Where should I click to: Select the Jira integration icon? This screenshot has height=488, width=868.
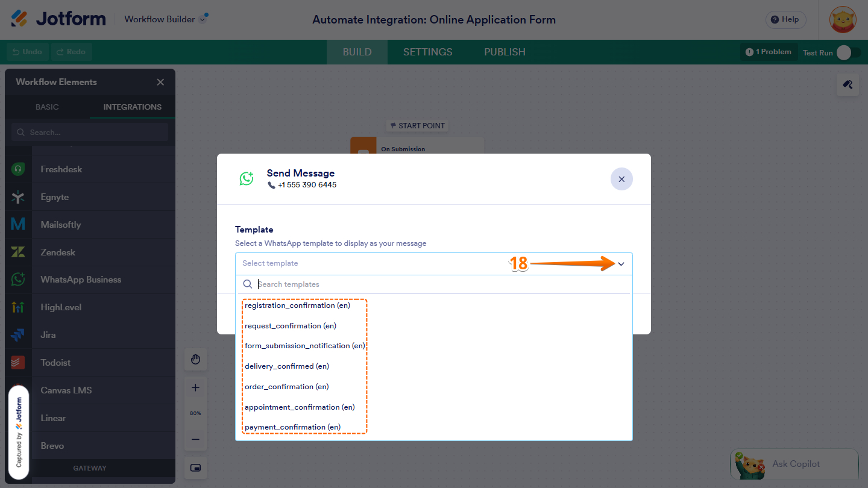pyautogui.click(x=18, y=335)
